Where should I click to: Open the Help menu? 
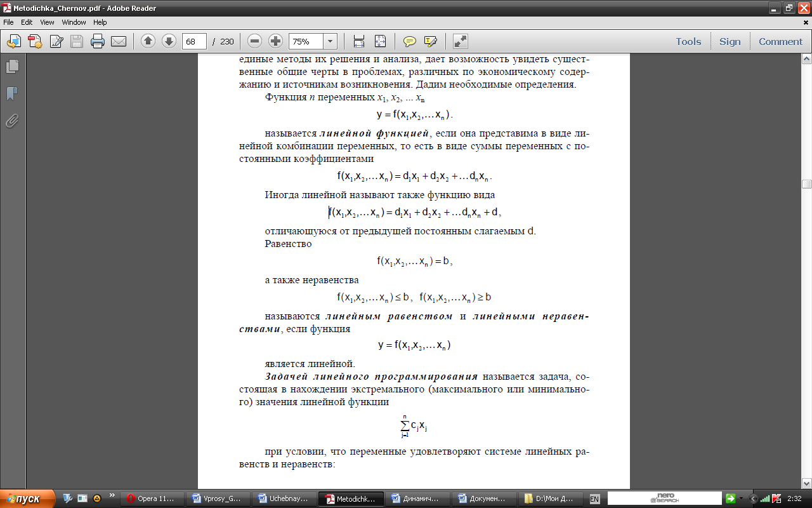(x=100, y=22)
